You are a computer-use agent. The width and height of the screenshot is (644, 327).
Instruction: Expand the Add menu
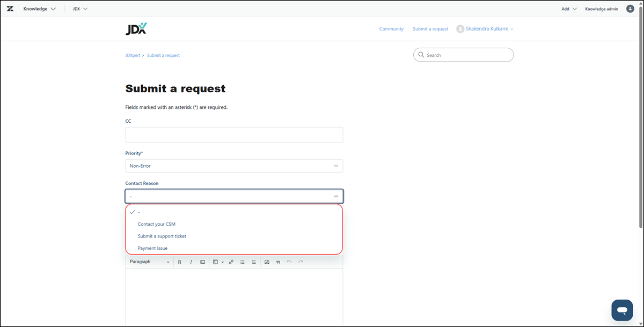[x=569, y=9]
